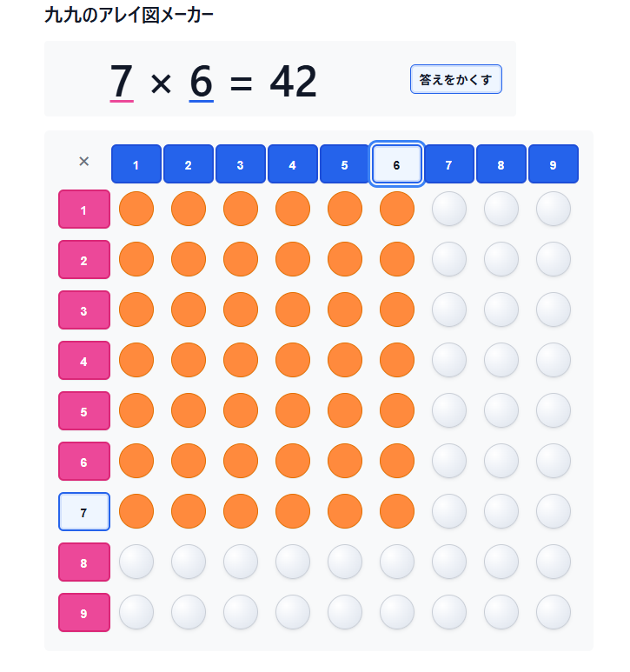Click the underlined 7 in the equation

click(122, 82)
